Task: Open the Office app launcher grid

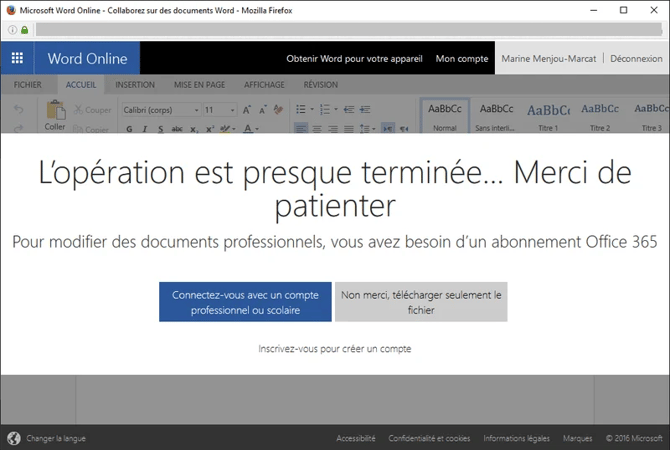Action: 17,58
